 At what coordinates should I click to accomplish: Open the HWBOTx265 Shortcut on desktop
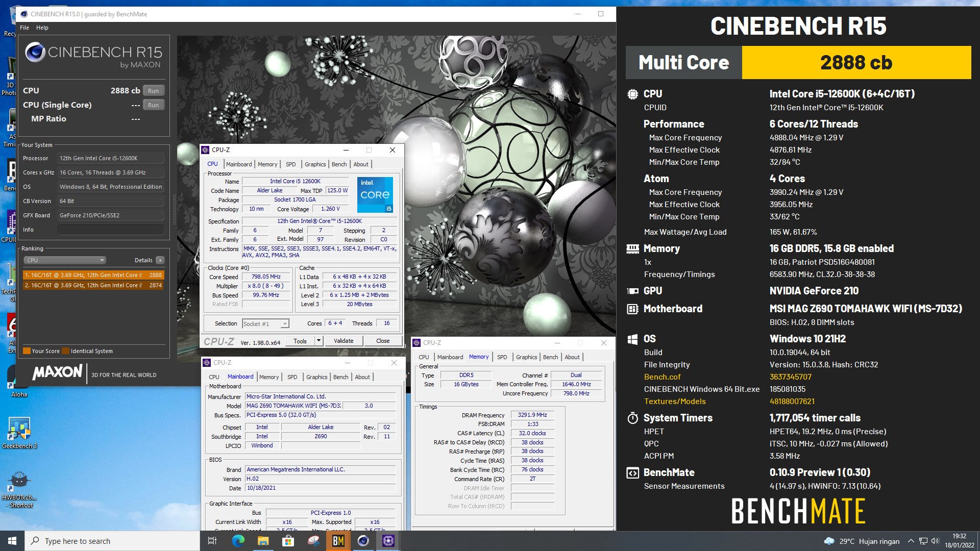19,490
